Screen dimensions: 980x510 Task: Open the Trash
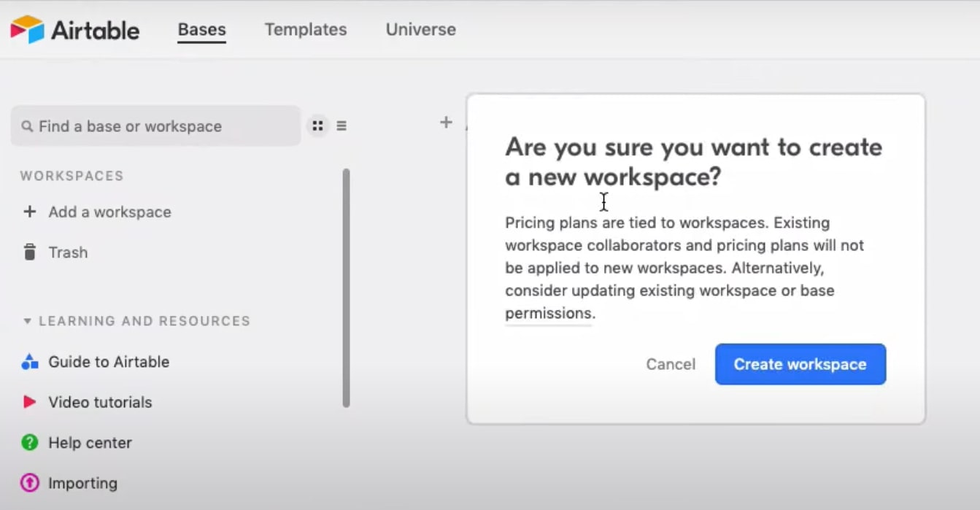click(68, 252)
